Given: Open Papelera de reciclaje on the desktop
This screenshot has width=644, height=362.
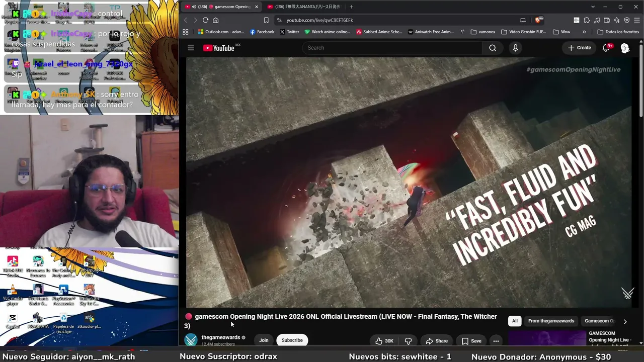Looking at the screenshot, I should 63,323.
